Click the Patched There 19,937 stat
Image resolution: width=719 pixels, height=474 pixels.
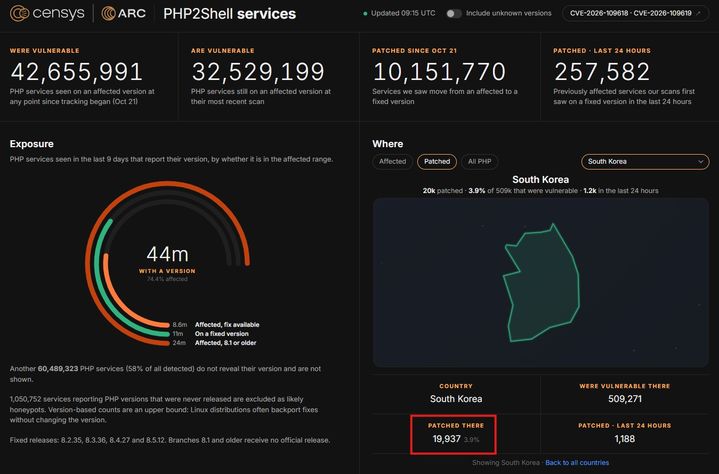[453, 434]
